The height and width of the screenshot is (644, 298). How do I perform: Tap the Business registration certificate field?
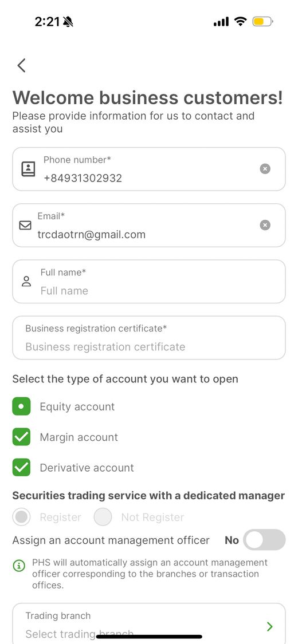coord(149,338)
